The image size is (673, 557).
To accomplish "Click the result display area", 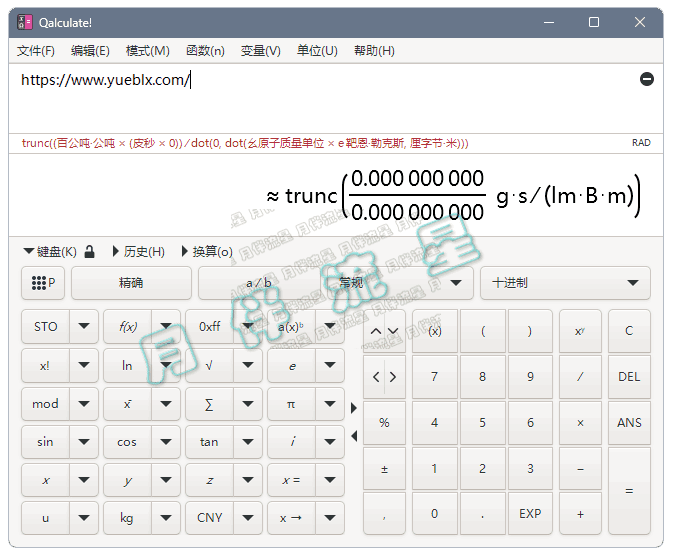I will 336,195.
